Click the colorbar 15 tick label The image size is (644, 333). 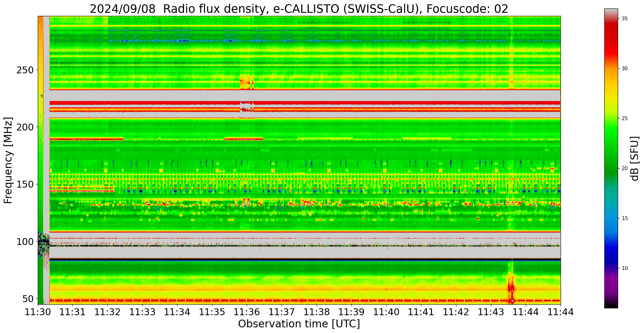625,218
